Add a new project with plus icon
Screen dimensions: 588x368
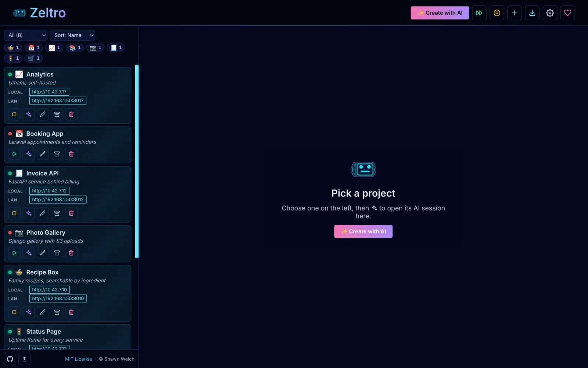coord(514,13)
